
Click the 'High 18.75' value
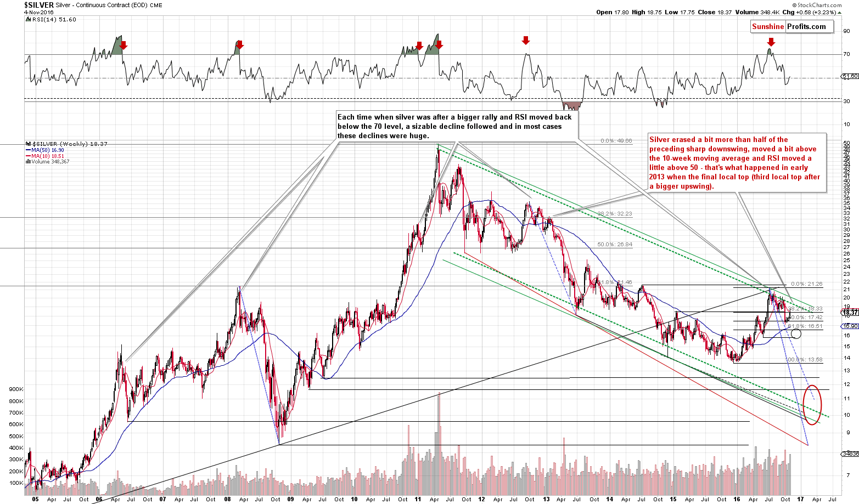pos(647,12)
